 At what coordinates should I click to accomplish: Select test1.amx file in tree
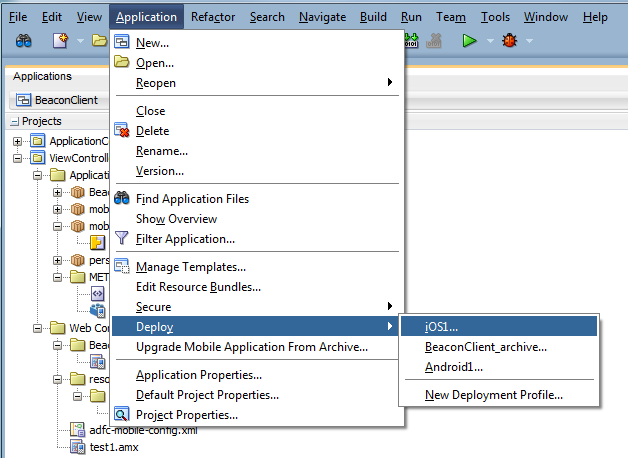coord(114,447)
